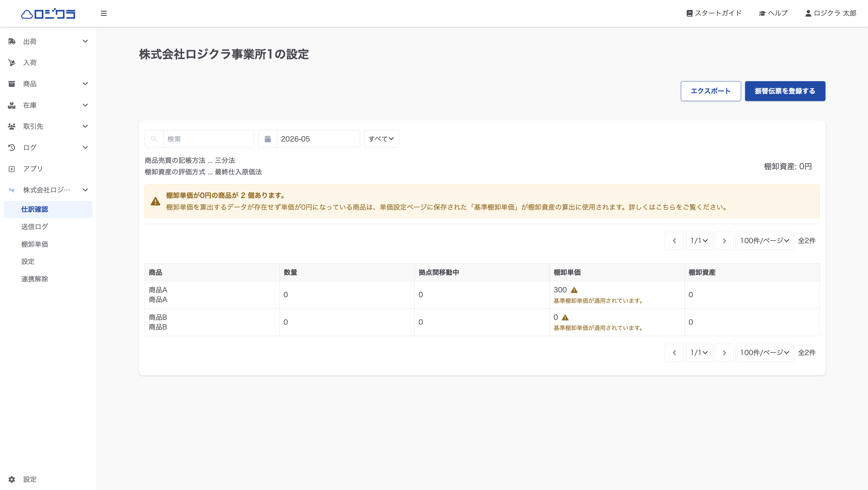
Task: Click the warning icon next to 300
Action: tap(574, 290)
